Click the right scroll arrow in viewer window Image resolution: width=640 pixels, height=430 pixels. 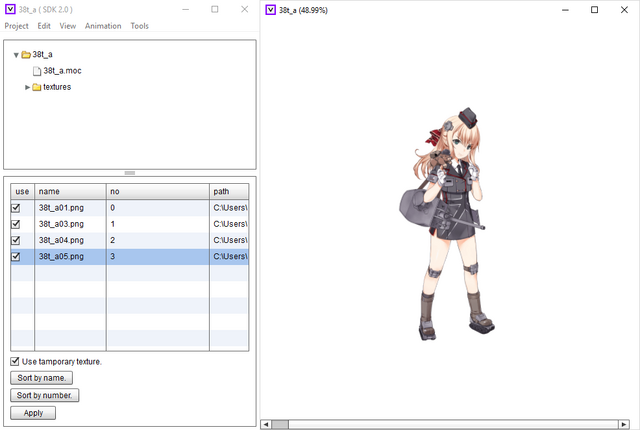point(624,424)
